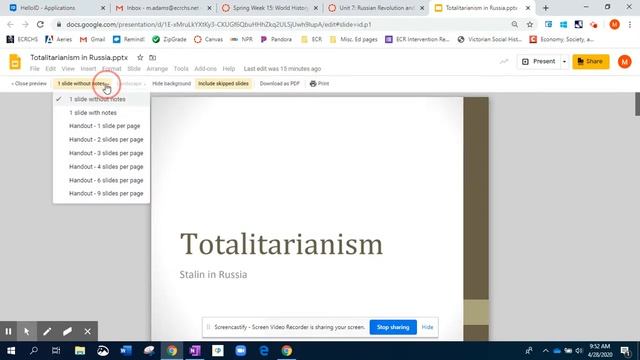Viewport: 640px width, 360px height.
Task: Click the Last edit was 15 minutes ago link
Action: tap(282, 69)
